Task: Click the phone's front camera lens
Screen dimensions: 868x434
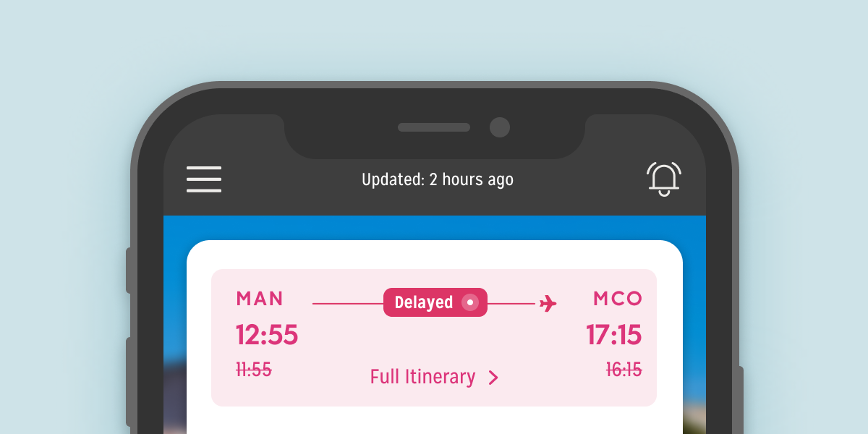Action: click(x=500, y=127)
